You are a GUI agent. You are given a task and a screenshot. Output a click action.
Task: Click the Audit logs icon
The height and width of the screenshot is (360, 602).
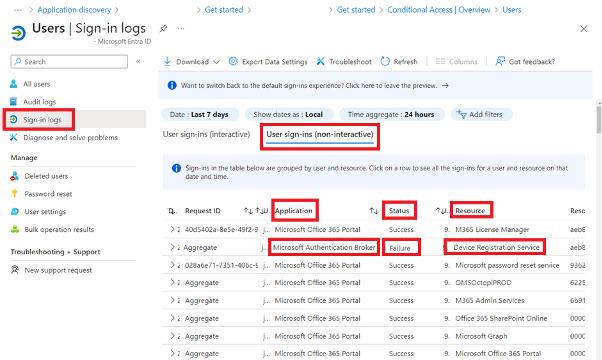pos(13,101)
